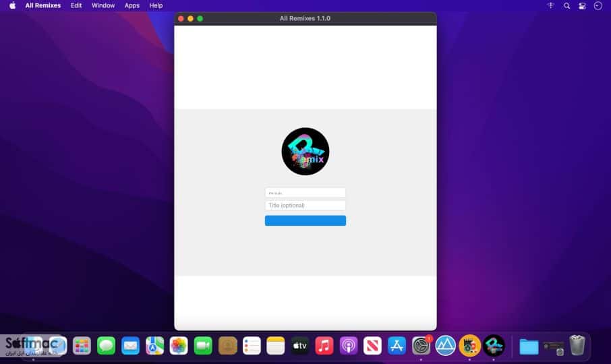Open the Edit menu
This screenshot has width=611, height=364.
(x=76, y=5)
